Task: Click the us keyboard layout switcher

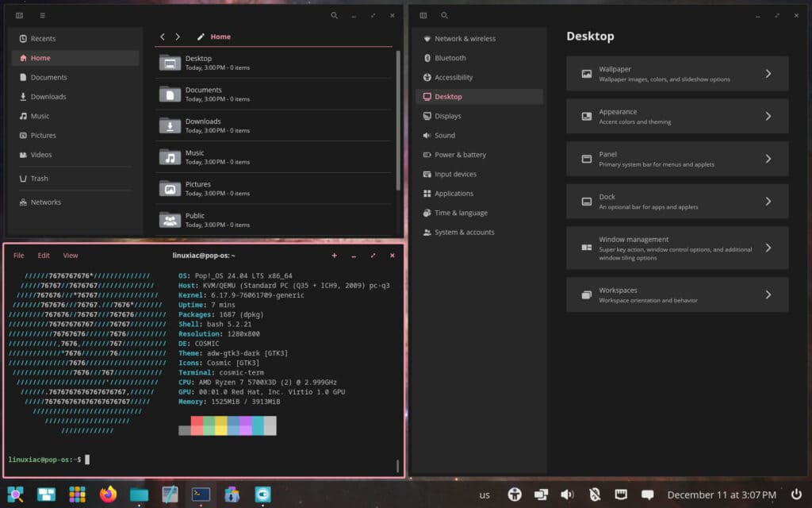Action: point(486,493)
